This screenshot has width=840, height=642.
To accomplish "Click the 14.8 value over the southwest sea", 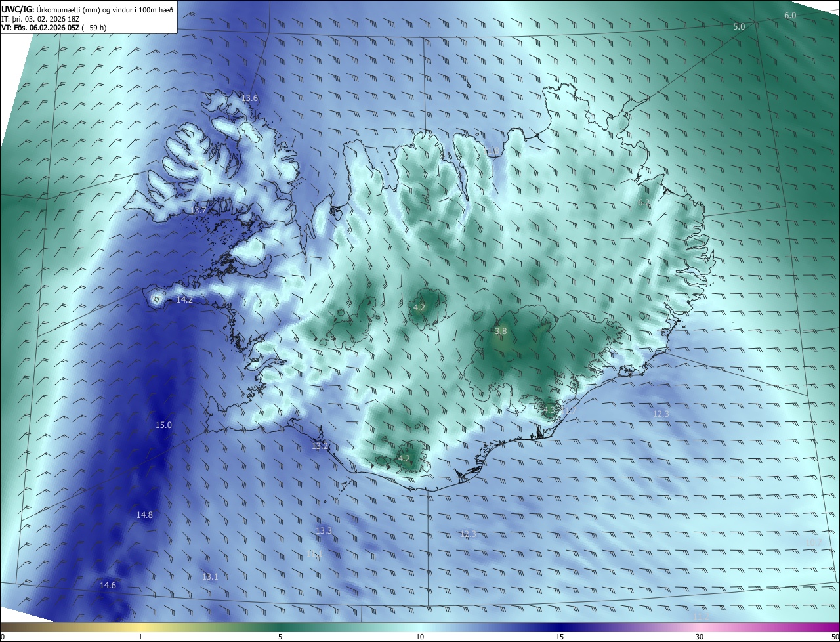I will click(144, 515).
